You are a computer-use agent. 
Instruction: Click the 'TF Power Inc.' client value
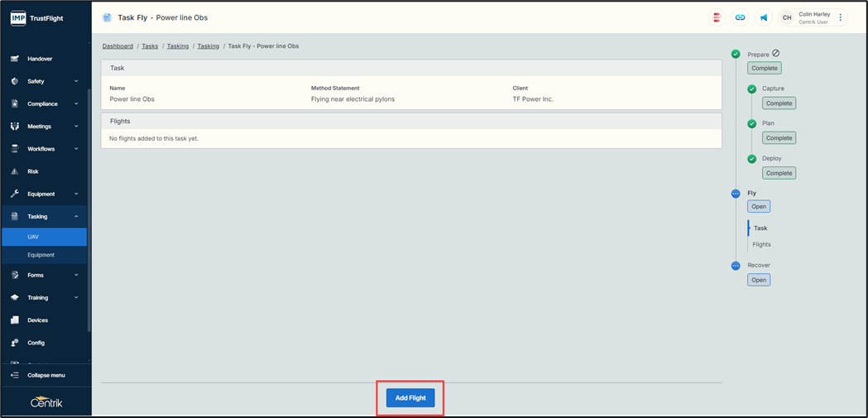click(533, 99)
